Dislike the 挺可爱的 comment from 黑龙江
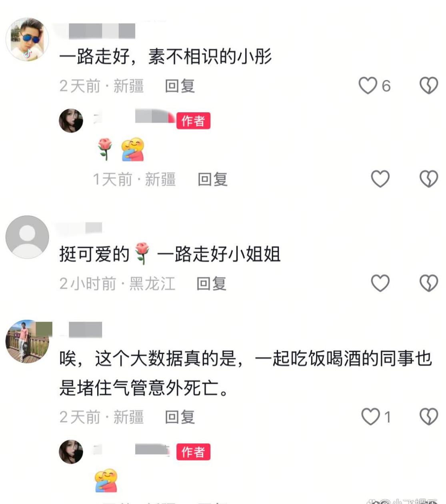The height and width of the screenshot is (504, 446). coord(429,283)
